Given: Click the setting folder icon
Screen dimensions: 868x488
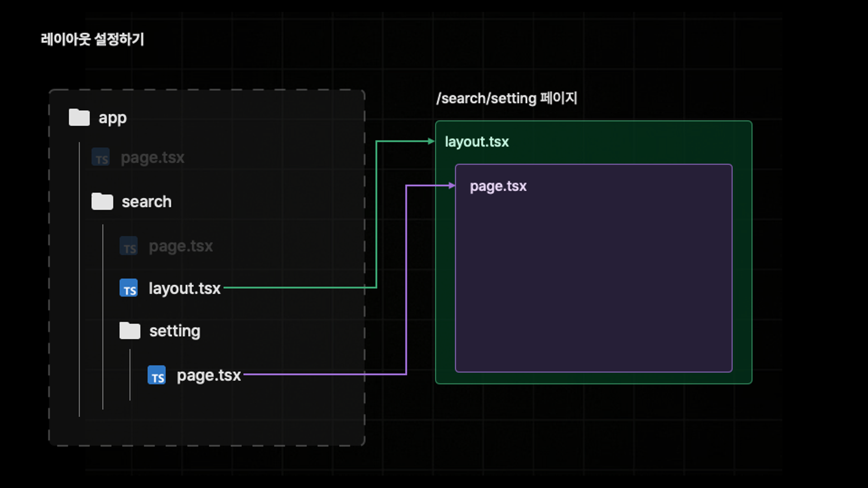Looking at the screenshot, I should click(x=130, y=331).
